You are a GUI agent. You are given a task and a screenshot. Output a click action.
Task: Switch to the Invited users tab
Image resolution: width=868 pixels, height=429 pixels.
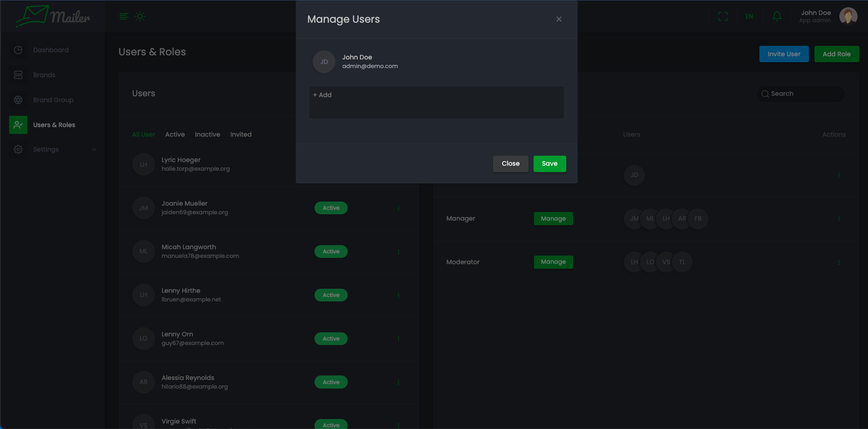point(241,134)
